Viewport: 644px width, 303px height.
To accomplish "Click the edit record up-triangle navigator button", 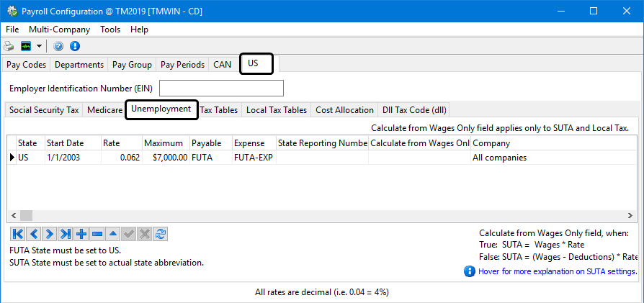I will point(113,234).
